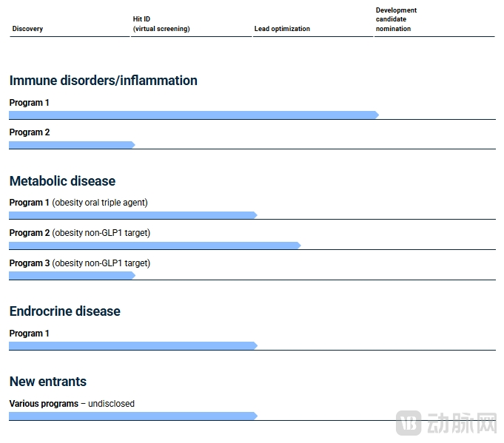Click the Lead optimization column header
Image resolution: width=504 pixels, height=443 pixels.
[282, 29]
